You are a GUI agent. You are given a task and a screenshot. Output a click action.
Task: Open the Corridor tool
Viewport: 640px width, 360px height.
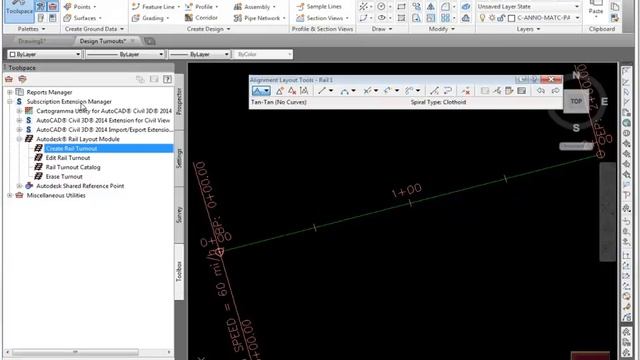[201, 18]
